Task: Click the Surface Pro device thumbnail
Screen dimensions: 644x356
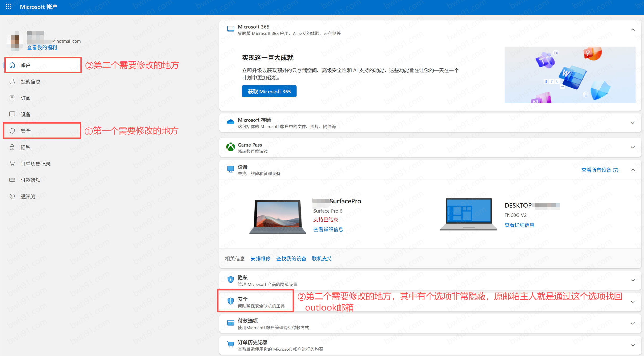Action: pyautogui.click(x=277, y=216)
